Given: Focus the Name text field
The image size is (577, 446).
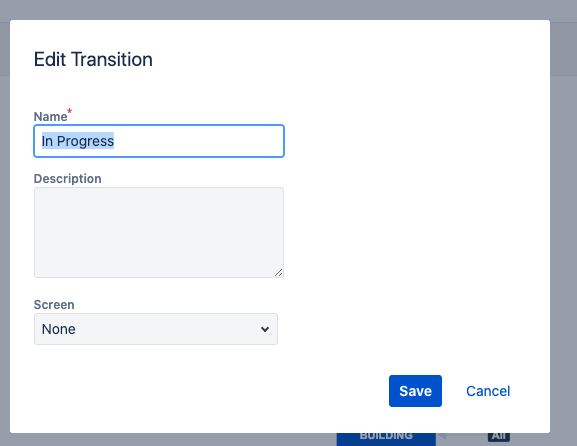Looking at the screenshot, I should click(159, 141).
